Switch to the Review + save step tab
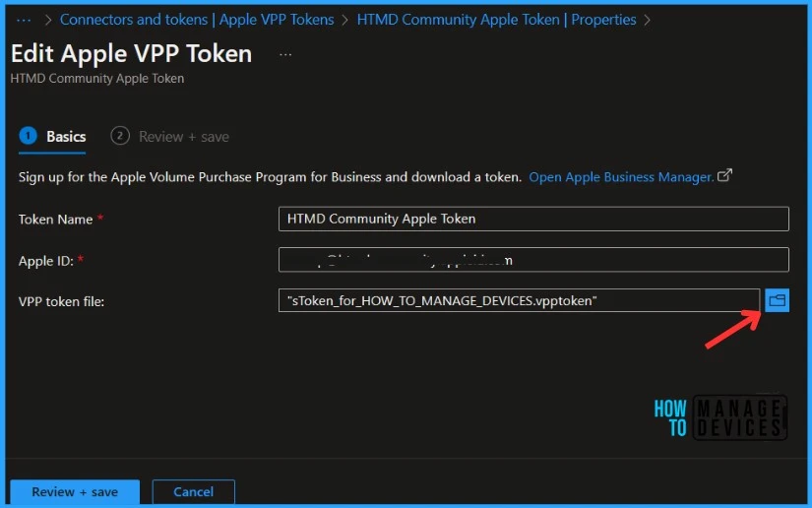Screen dimensions: 812x508 click(169, 137)
